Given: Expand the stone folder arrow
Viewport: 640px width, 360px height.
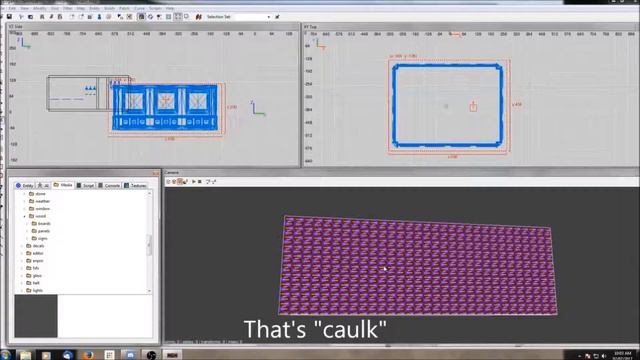Looking at the screenshot, I should click(25, 194).
